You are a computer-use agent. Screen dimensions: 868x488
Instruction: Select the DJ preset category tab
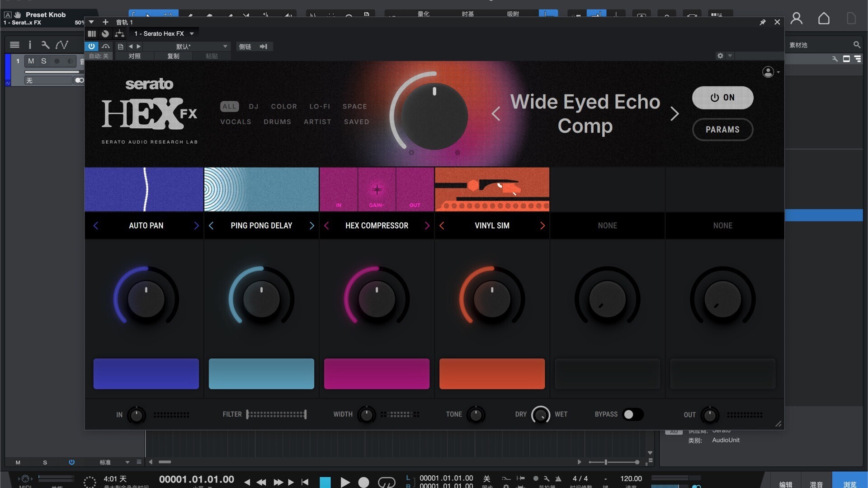point(254,106)
